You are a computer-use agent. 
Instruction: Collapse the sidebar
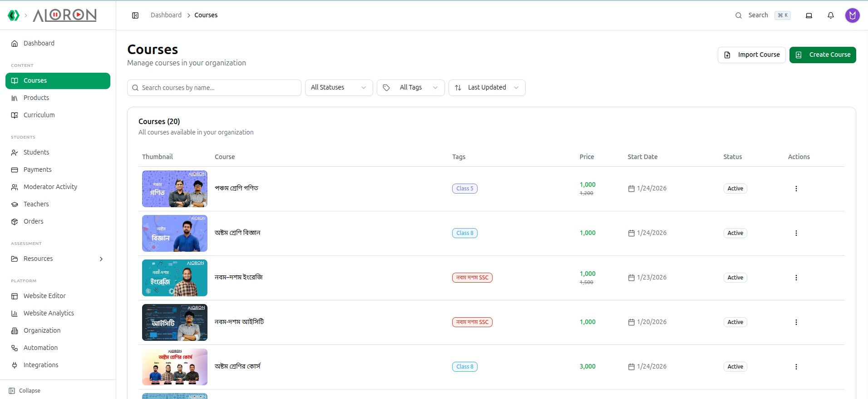pyautogui.click(x=25, y=391)
